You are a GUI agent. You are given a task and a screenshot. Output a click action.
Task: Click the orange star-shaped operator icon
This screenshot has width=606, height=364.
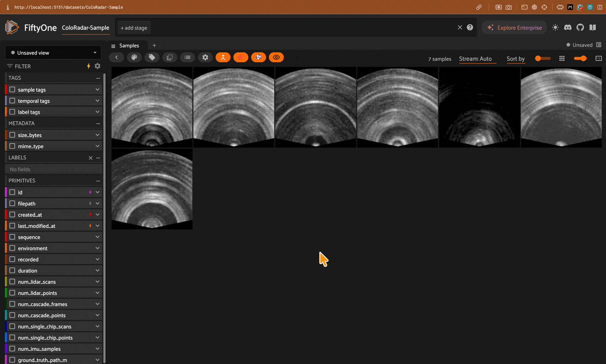(x=259, y=57)
